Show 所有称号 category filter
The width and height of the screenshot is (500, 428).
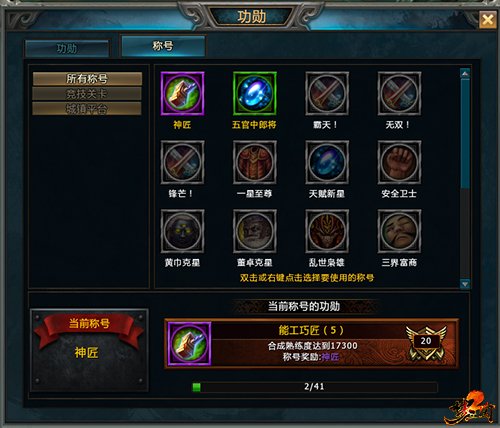click(87, 79)
